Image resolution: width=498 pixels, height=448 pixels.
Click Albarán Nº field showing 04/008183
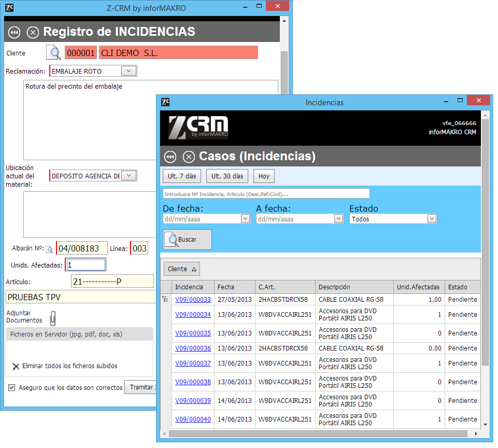click(x=82, y=248)
